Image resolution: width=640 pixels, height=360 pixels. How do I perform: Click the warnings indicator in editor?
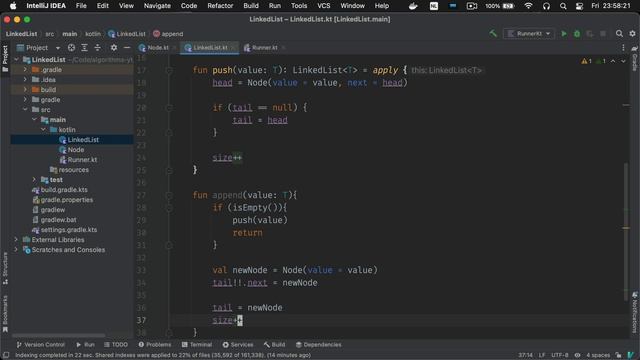(586, 61)
